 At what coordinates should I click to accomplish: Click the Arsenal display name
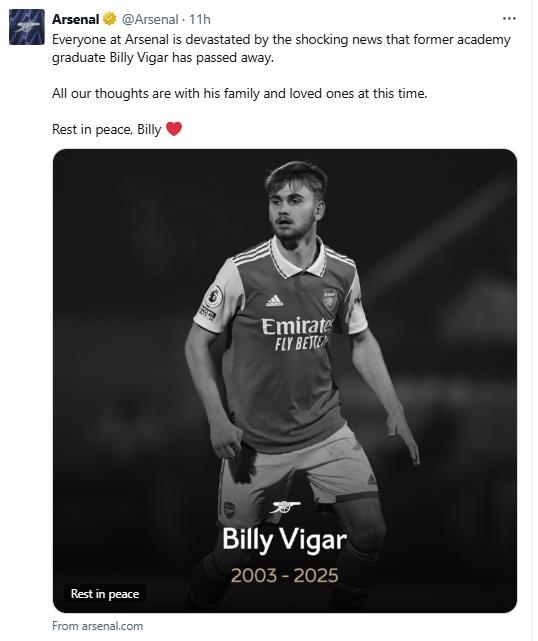(x=76, y=19)
